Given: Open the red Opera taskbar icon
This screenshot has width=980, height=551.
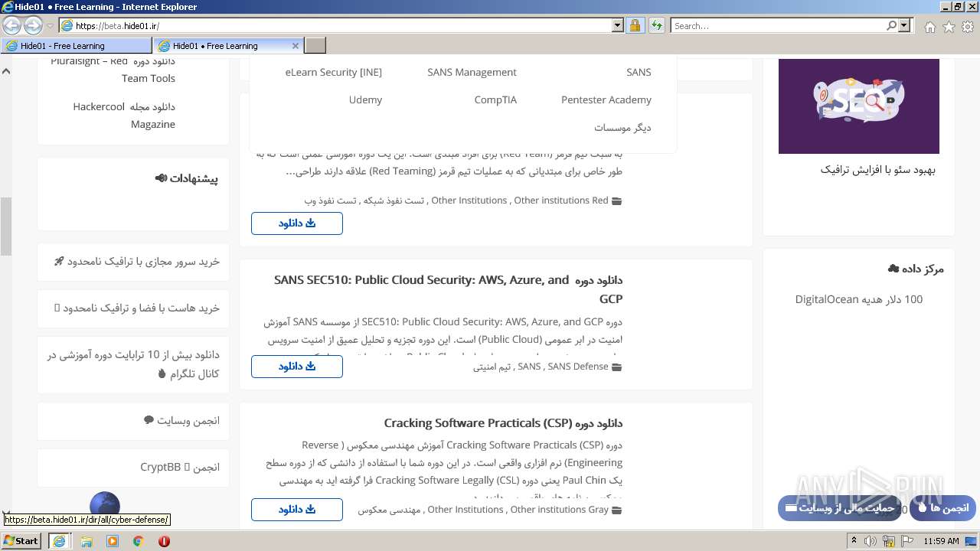Looking at the screenshot, I should (164, 541).
